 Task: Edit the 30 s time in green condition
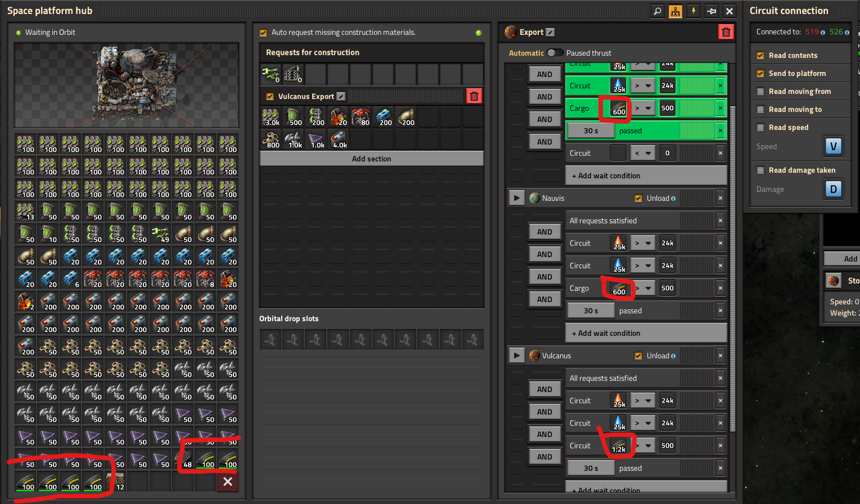tap(591, 130)
